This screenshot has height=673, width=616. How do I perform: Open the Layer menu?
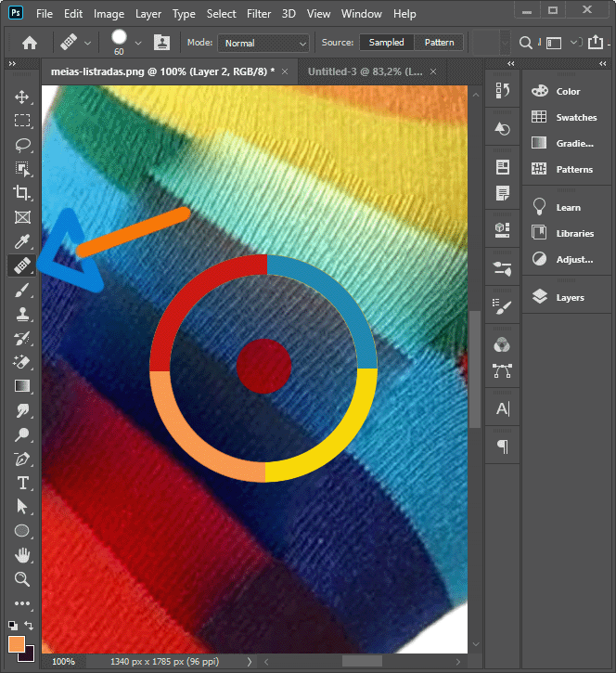click(148, 14)
